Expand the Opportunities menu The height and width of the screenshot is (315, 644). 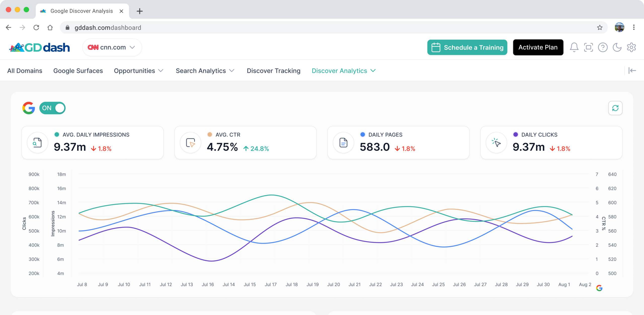point(139,71)
